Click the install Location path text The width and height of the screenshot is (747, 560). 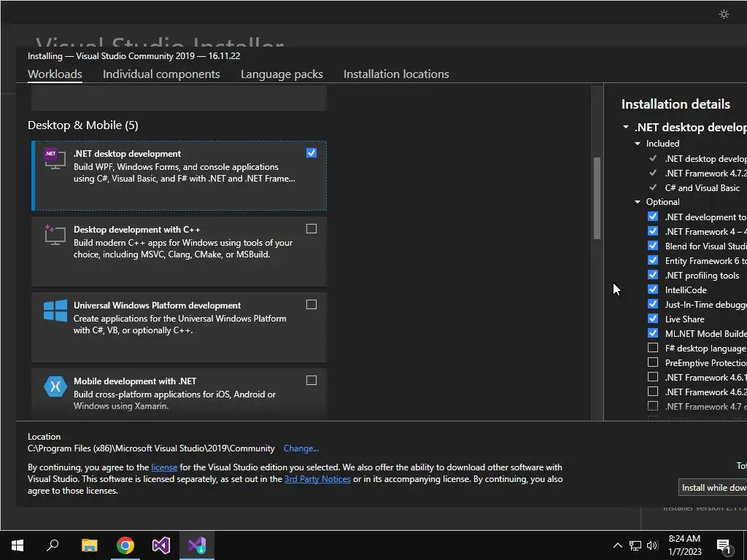click(x=151, y=448)
